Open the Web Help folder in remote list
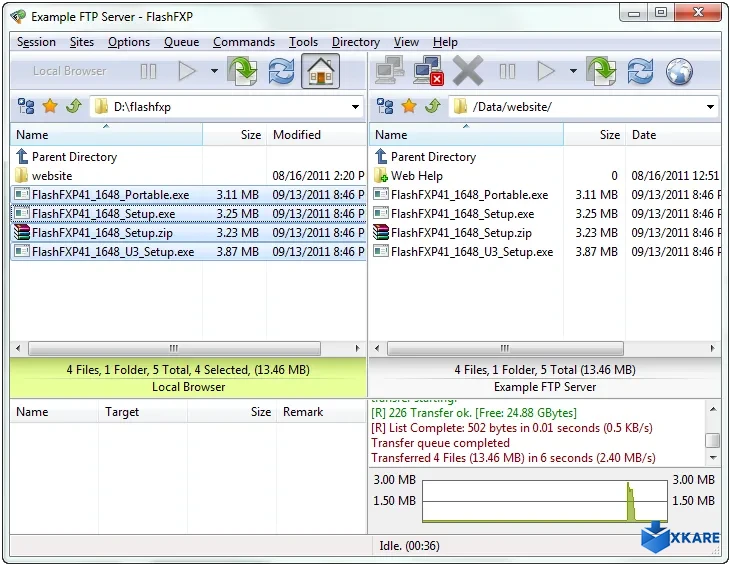 click(x=416, y=176)
